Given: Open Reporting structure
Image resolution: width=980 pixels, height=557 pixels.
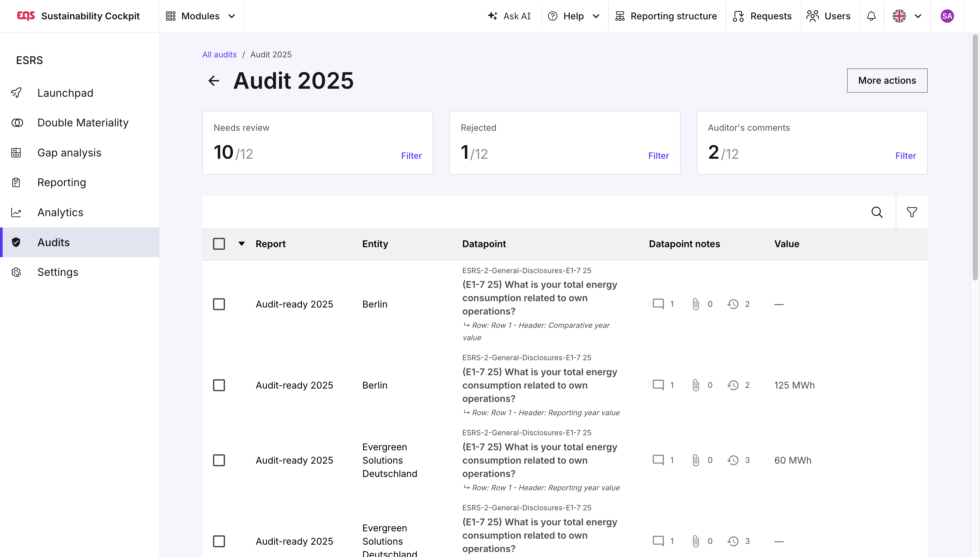Looking at the screenshot, I should [666, 16].
